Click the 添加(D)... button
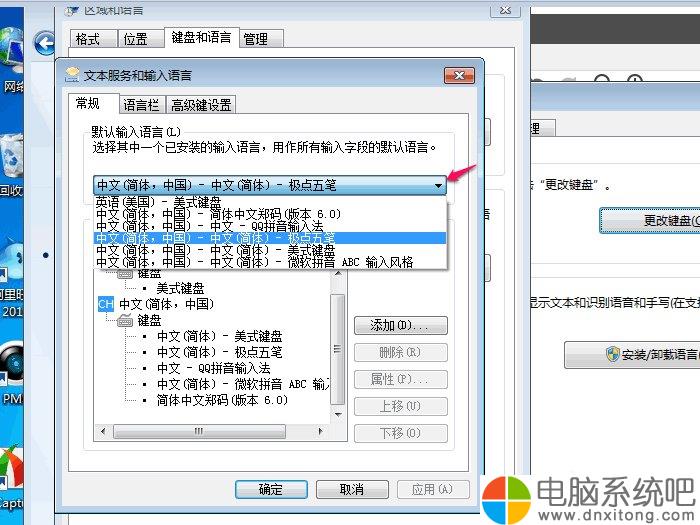 pos(400,325)
